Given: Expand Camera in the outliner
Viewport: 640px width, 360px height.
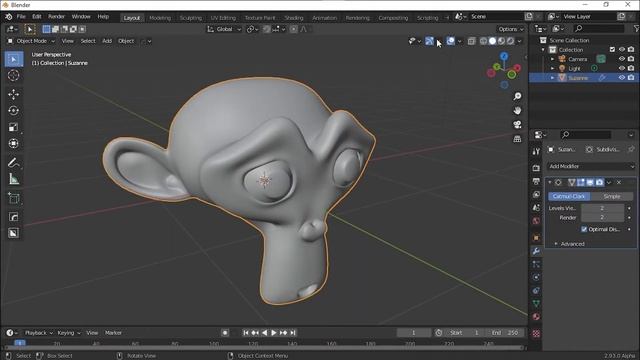Looking at the screenshot, I should tap(552, 59).
